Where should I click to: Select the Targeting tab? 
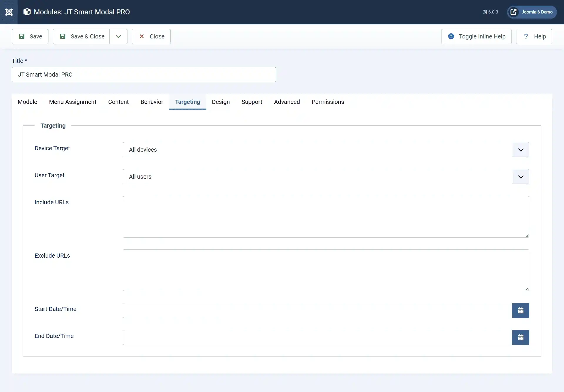(187, 102)
